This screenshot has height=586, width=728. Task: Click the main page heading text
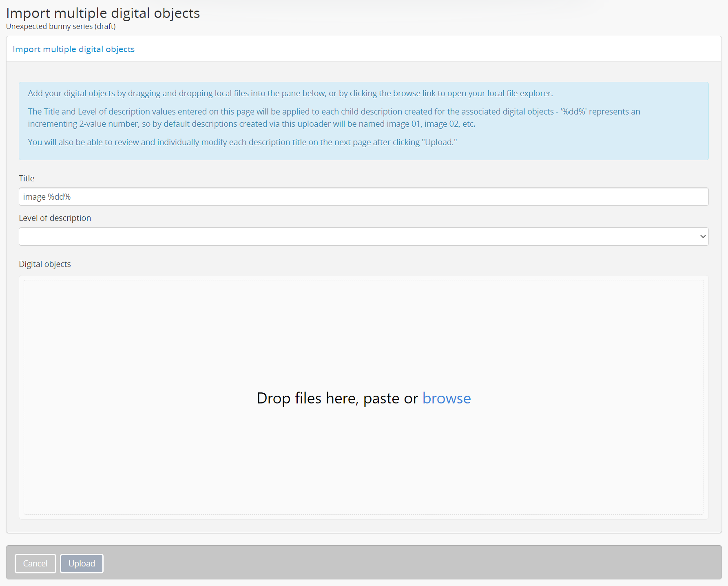click(x=103, y=13)
